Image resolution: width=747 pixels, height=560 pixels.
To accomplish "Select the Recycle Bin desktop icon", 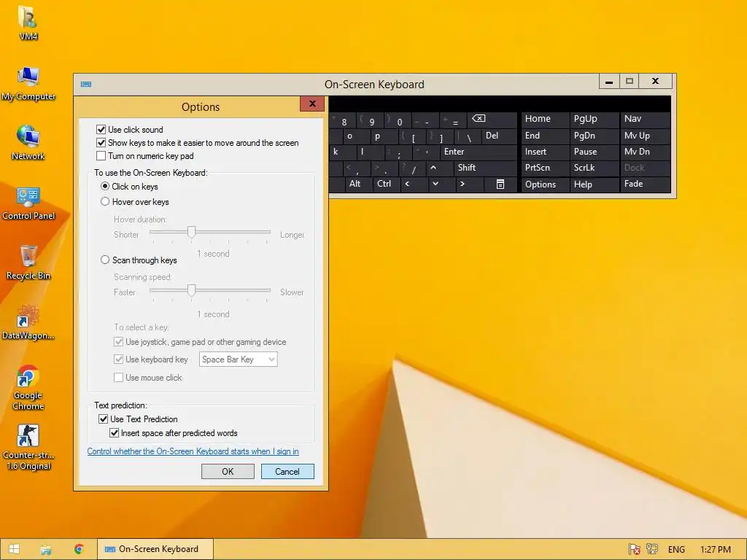I will [x=28, y=262].
